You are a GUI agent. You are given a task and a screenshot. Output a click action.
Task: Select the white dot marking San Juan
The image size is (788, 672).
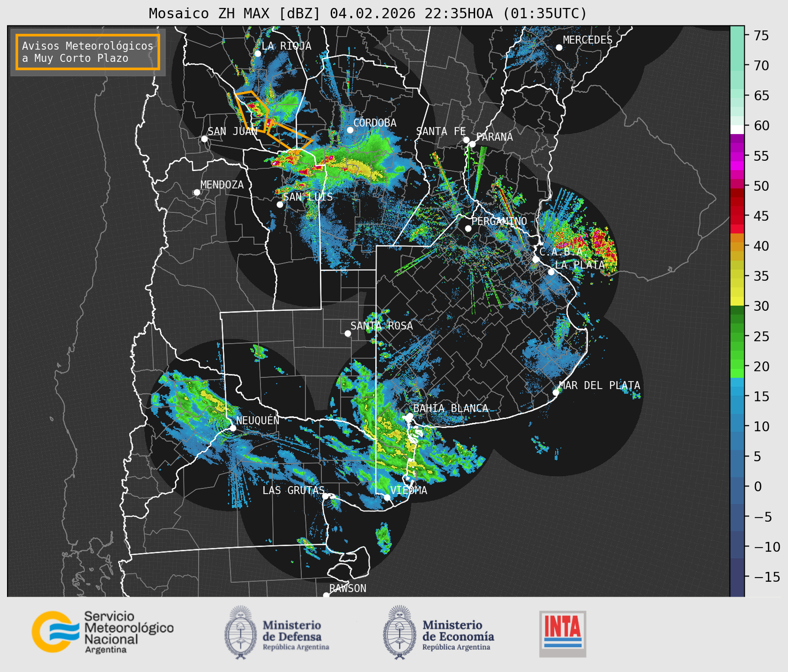[204, 139]
